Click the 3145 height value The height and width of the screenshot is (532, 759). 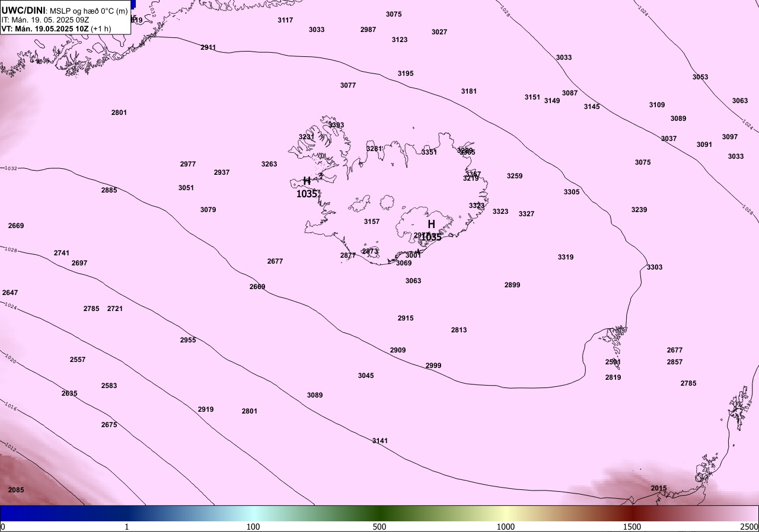tap(592, 107)
